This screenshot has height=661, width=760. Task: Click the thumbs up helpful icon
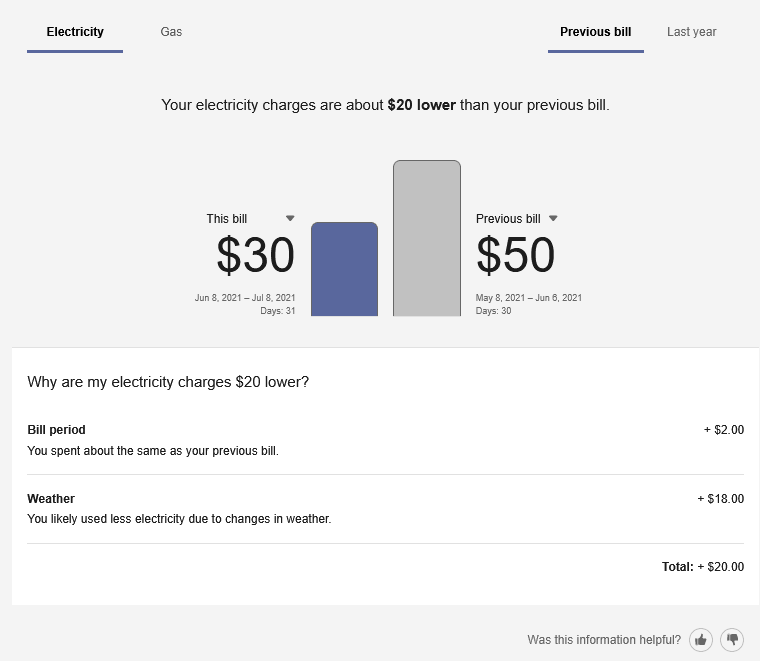point(701,640)
